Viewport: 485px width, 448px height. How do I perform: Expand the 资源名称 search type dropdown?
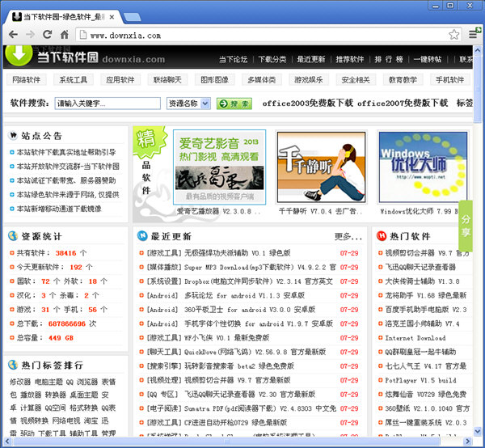[x=188, y=104]
